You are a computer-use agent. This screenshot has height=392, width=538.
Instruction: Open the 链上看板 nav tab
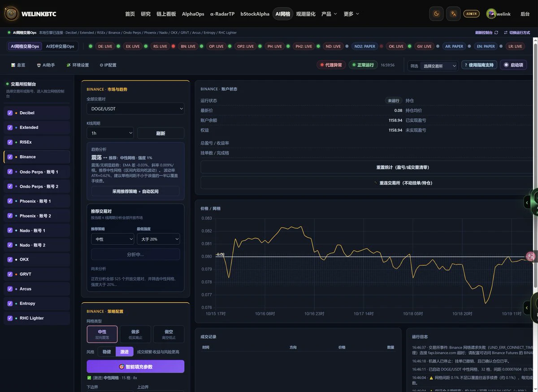pos(165,14)
